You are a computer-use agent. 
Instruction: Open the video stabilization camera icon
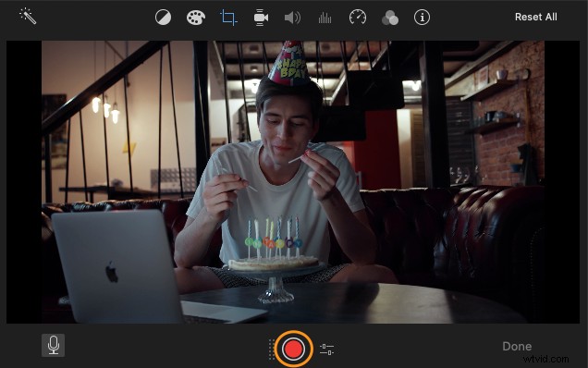(261, 18)
